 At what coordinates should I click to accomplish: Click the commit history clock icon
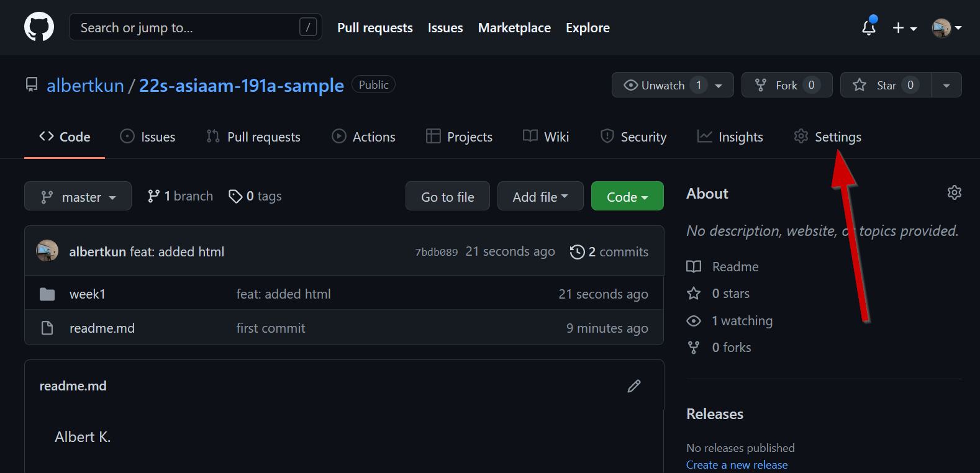[577, 252]
